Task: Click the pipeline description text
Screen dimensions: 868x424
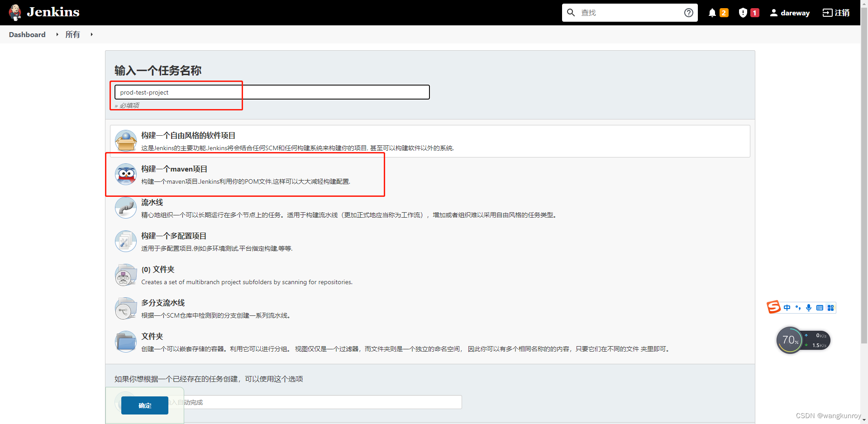Action: pos(349,215)
